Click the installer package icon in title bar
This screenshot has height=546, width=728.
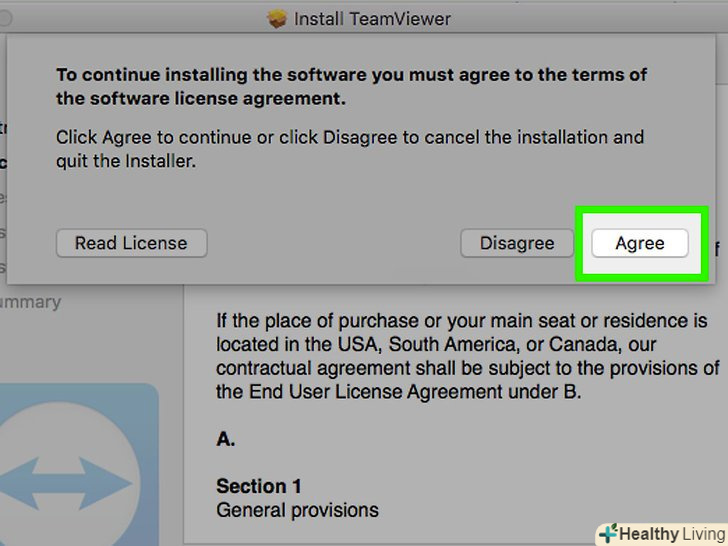pyautogui.click(x=277, y=19)
